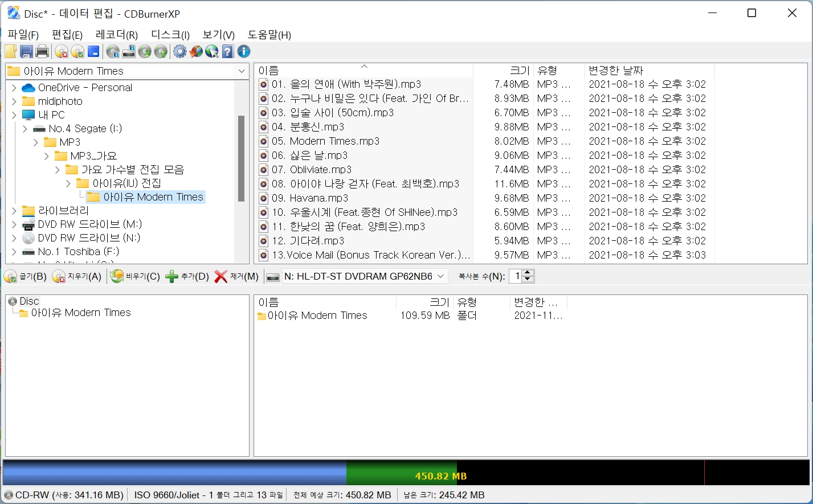Viewport: 813px width, 504px height.
Task: Click the erase disc icon with red X
Action: coord(62,52)
